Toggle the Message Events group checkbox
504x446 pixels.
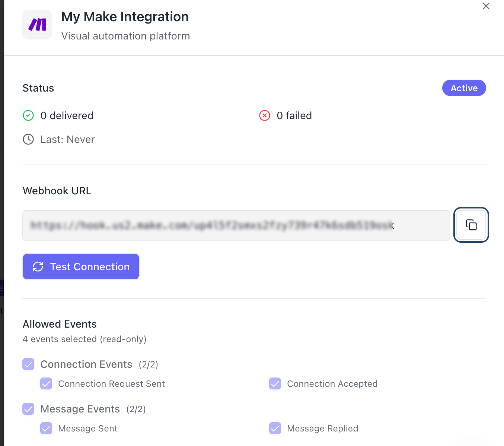28,409
